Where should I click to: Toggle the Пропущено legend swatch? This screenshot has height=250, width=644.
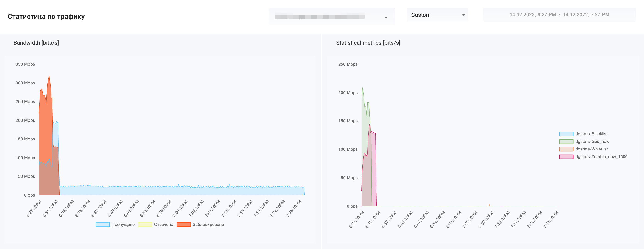coord(103,225)
